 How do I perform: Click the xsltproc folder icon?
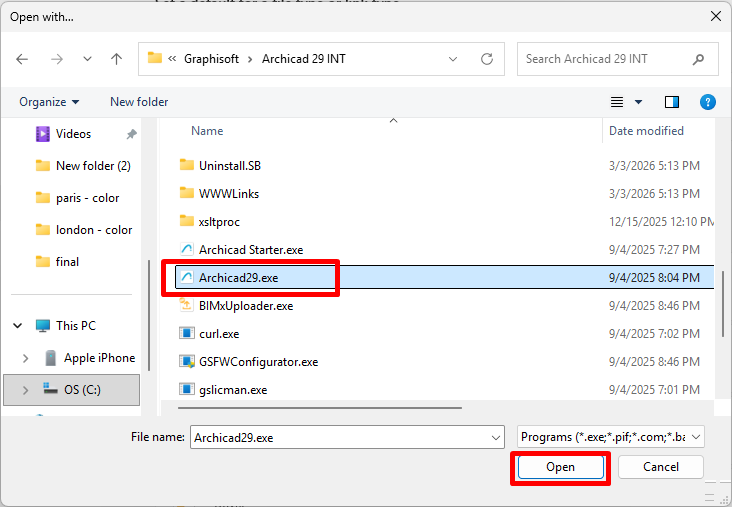[x=187, y=221]
